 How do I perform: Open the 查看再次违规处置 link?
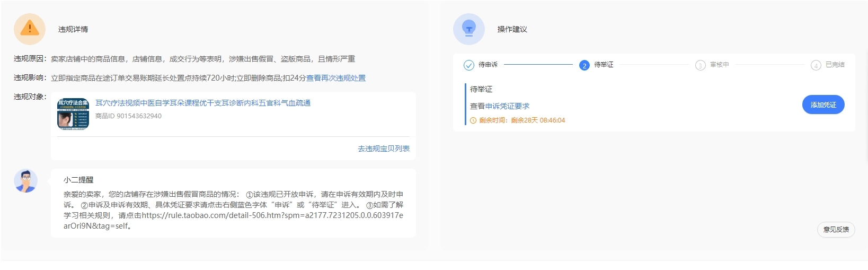pyautogui.click(x=336, y=78)
